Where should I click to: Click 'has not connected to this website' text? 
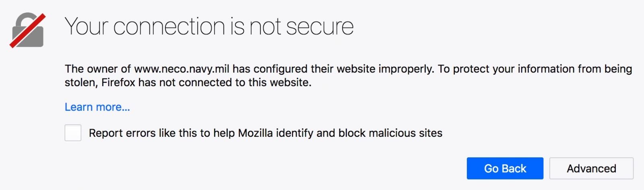point(225,83)
